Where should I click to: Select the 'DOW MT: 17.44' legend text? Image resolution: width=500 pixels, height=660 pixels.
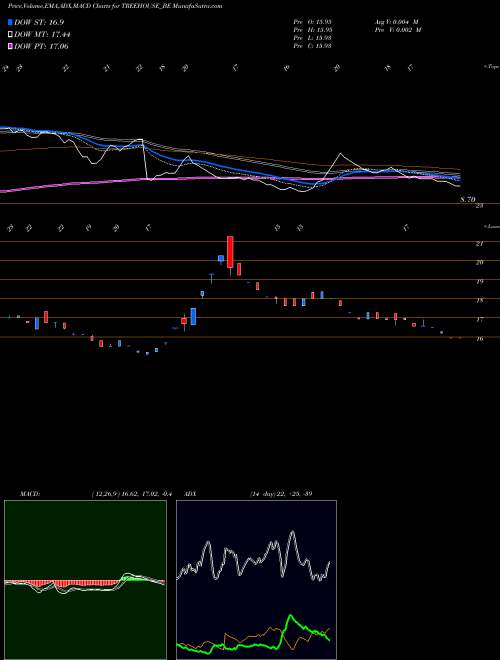pos(42,35)
